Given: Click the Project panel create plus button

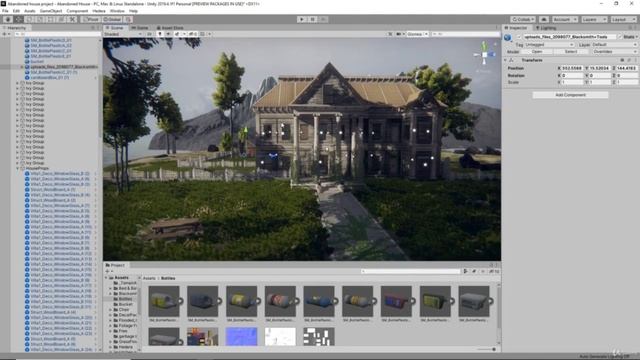Looking at the screenshot, I should 108,271.
